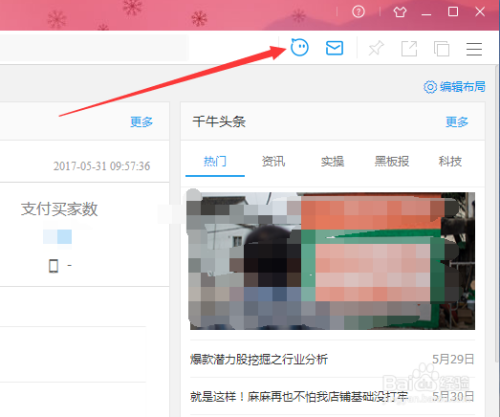500x417 pixels.
Task: Click the gear icon beside 编辑布局
Action: [x=430, y=87]
